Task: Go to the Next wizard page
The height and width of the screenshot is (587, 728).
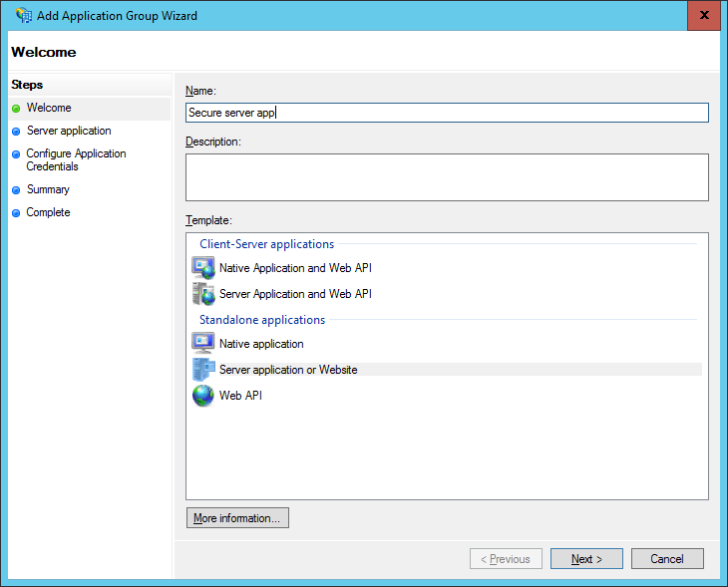Action: (586, 559)
